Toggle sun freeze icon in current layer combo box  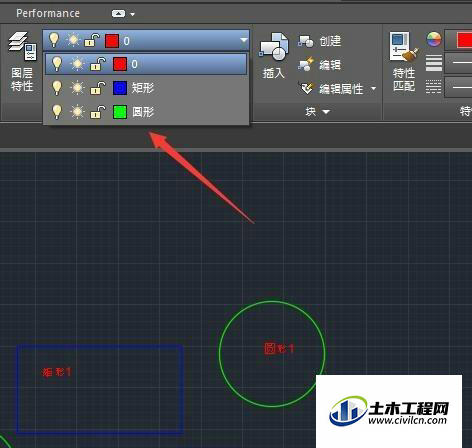coord(73,41)
